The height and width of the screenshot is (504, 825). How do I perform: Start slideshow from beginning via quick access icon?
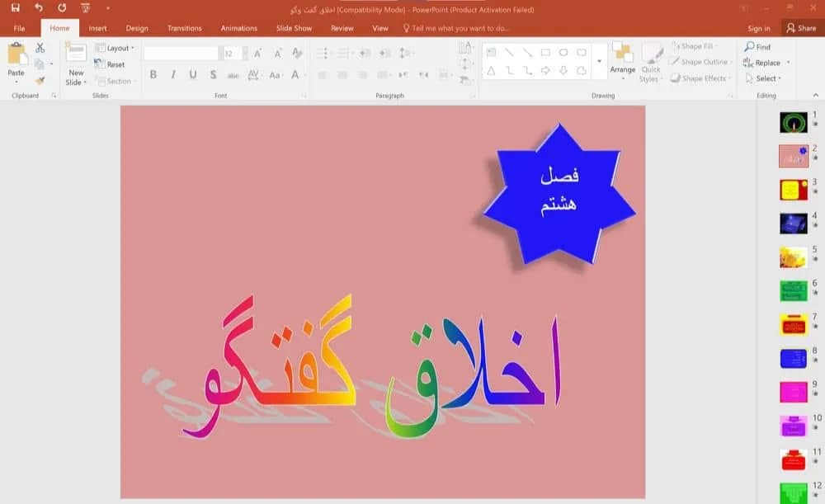click(85, 8)
